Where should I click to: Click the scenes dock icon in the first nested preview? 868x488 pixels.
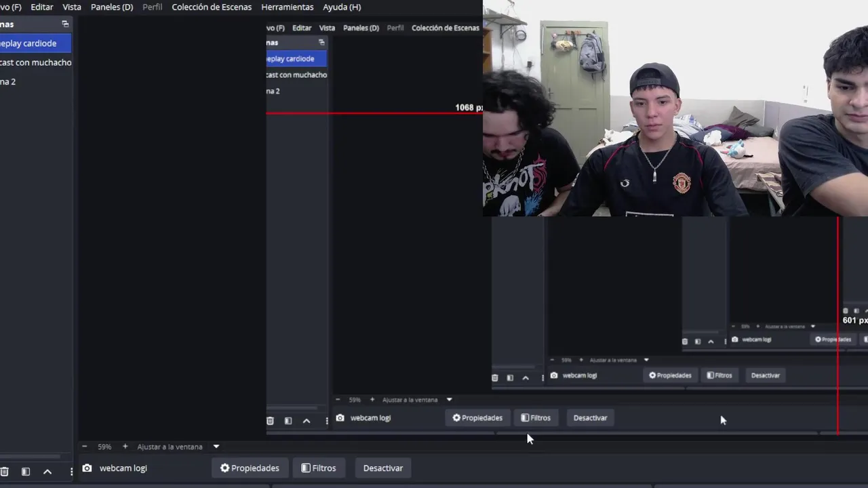point(322,42)
